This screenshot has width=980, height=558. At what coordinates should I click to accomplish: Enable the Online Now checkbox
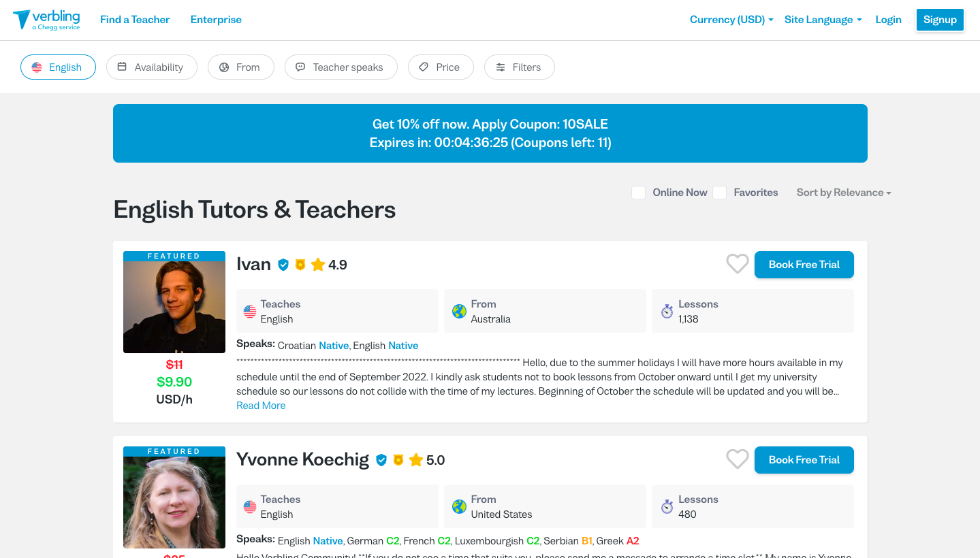638,193
